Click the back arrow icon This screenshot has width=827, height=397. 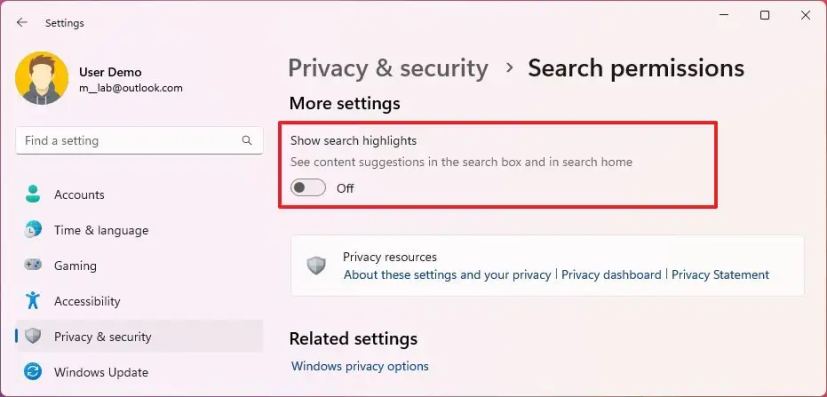pos(22,23)
